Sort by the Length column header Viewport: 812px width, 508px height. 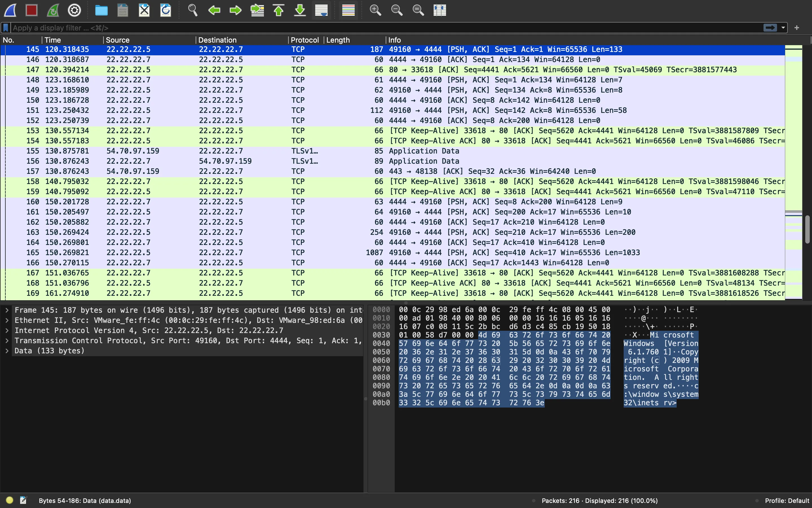pyautogui.click(x=354, y=40)
